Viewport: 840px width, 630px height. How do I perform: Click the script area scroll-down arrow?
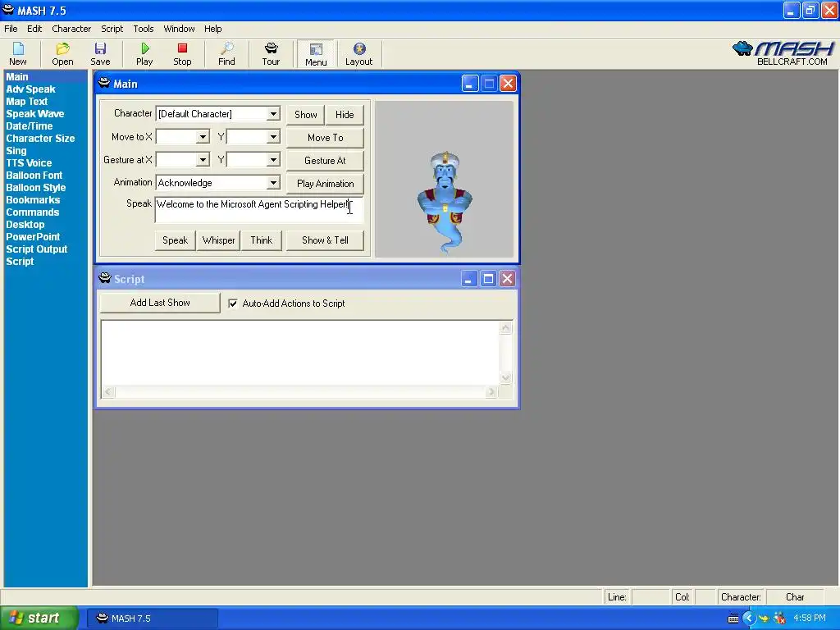505,377
